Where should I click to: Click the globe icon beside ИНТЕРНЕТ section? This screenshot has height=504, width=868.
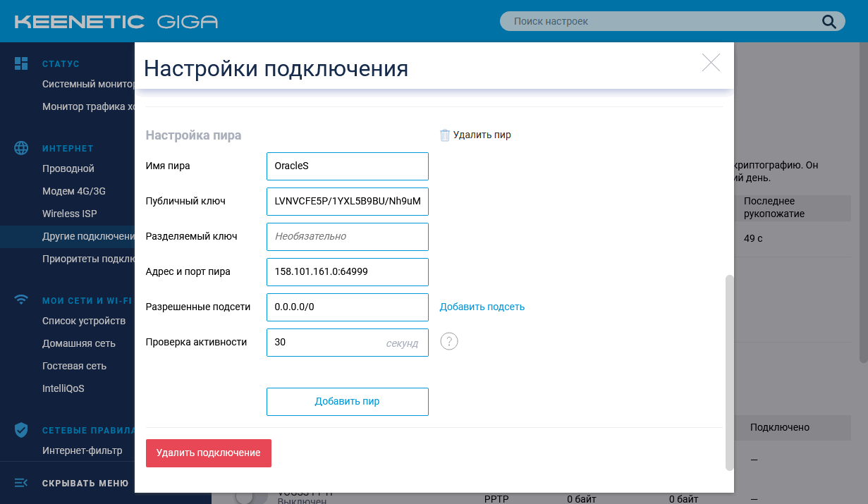[x=21, y=148]
